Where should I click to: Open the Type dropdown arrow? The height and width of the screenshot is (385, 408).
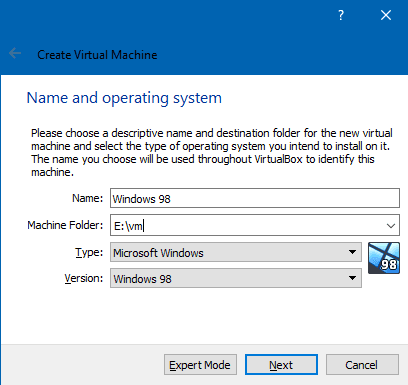352,252
